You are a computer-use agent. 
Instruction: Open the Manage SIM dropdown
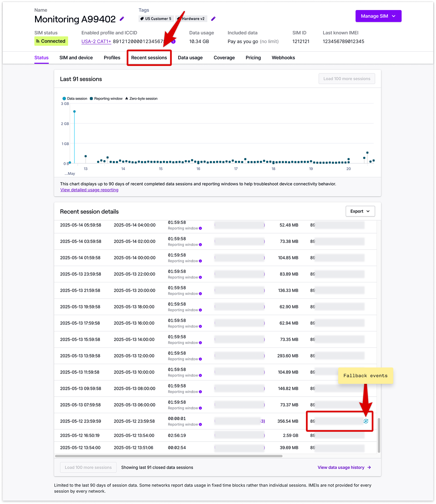[379, 16]
